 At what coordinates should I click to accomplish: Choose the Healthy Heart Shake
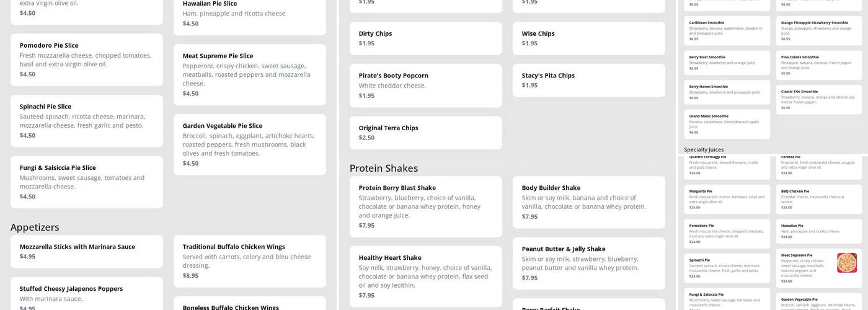pos(425,276)
